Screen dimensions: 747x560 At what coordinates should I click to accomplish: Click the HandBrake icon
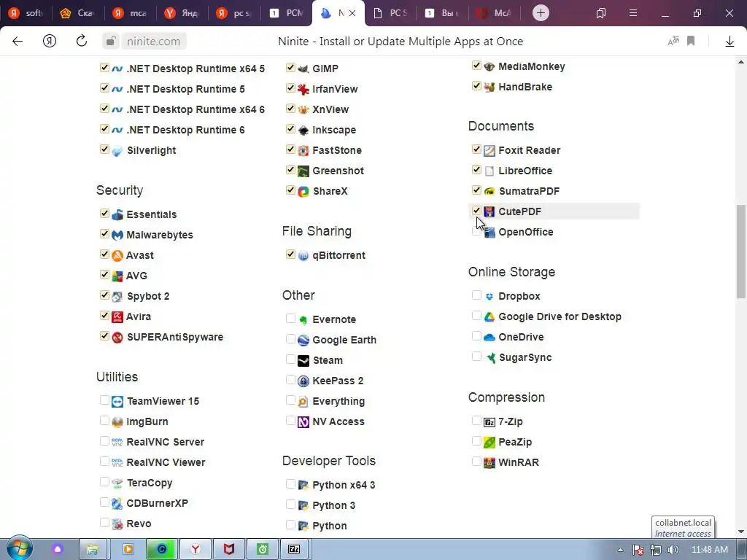point(489,87)
